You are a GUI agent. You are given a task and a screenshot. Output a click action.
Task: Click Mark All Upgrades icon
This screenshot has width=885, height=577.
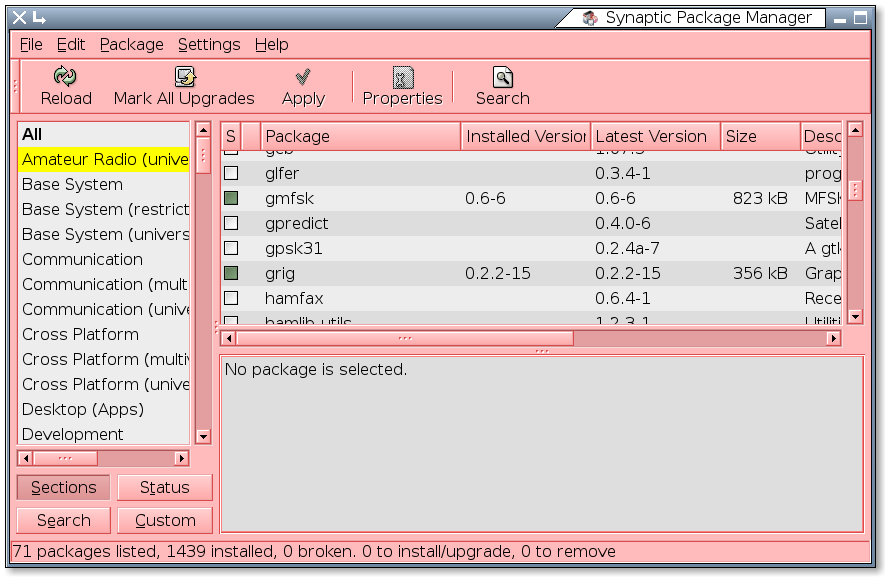pos(185,77)
